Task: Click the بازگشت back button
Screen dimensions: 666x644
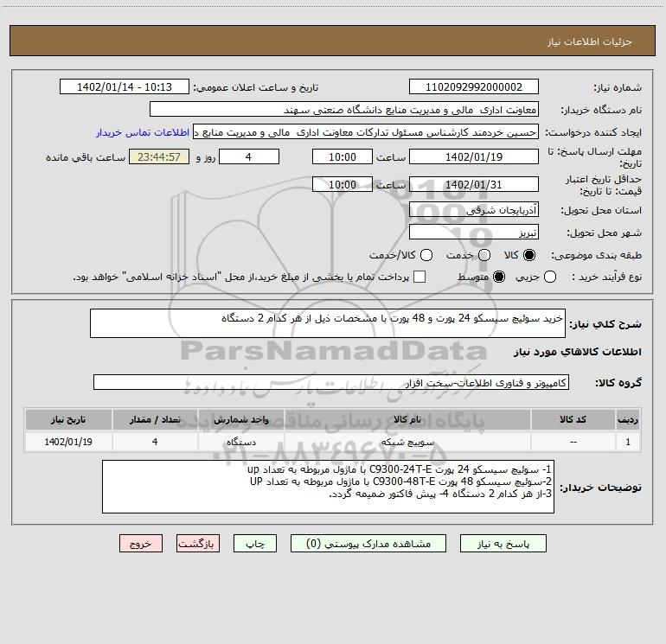Action: [198, 544]
